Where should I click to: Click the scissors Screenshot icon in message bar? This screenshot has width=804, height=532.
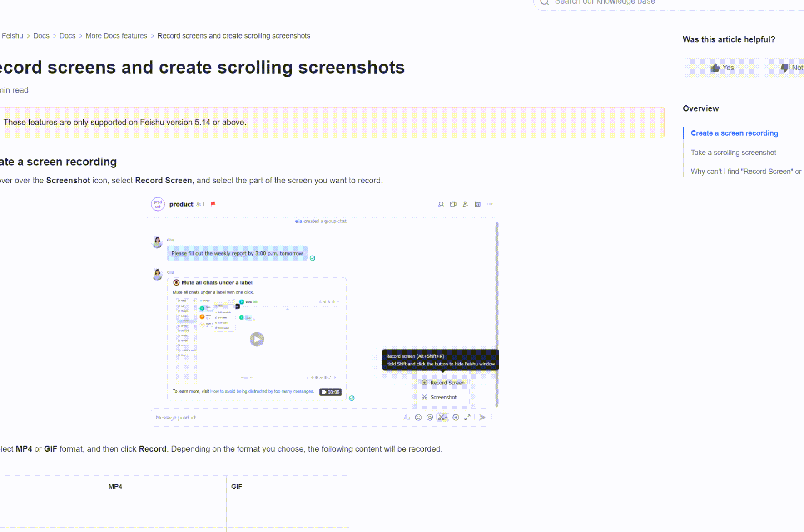click(x=442, y=417)
